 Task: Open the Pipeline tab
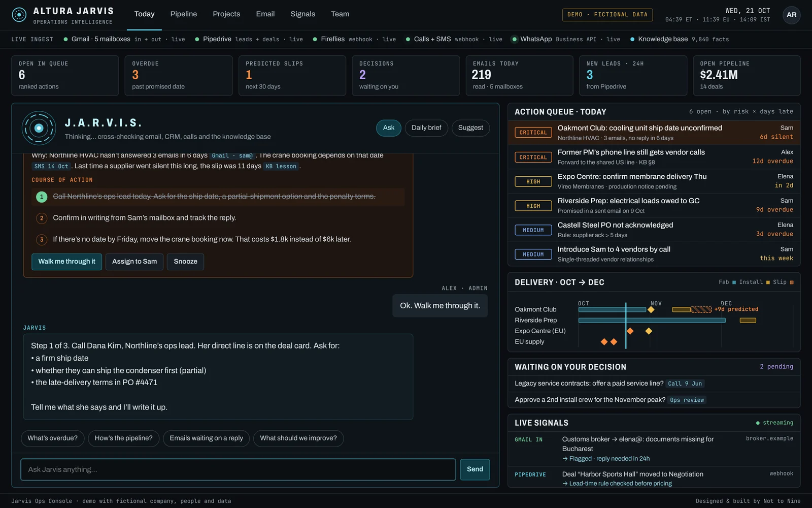[184, 14]
